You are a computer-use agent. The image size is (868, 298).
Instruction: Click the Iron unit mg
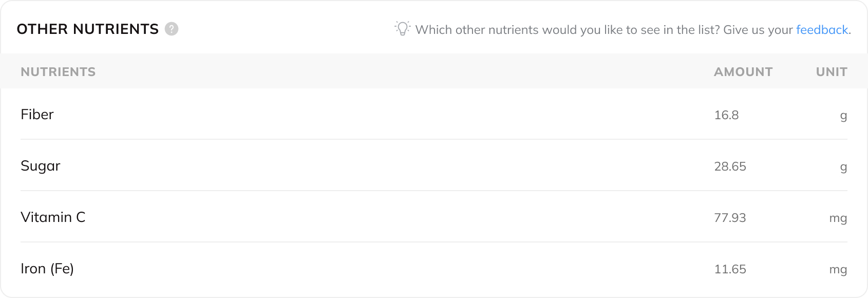click(838, 270)
